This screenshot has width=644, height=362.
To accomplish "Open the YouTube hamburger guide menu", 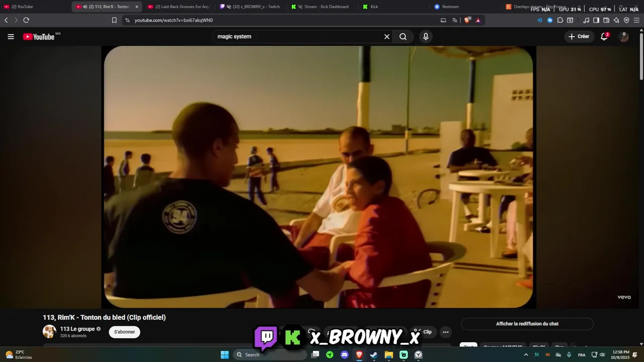I will [x=11, y=37].
